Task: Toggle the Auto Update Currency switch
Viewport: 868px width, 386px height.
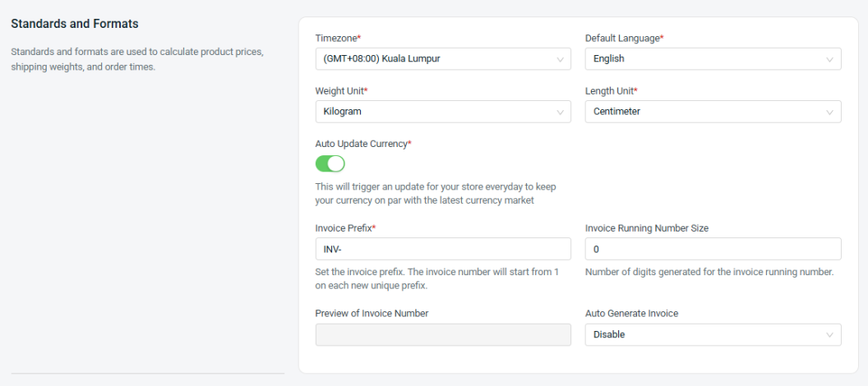Action: click(330, 163)
